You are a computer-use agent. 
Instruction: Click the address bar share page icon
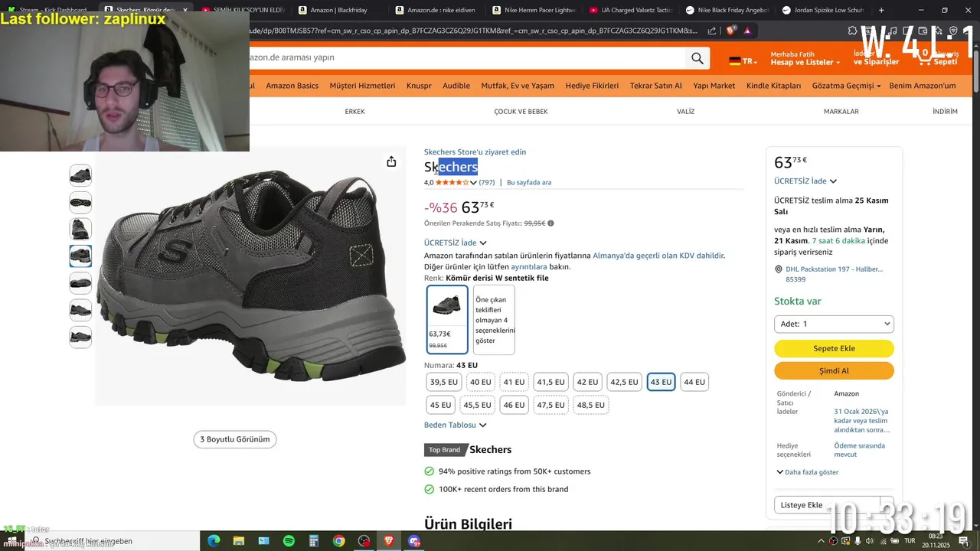click(x=712, y=31)
